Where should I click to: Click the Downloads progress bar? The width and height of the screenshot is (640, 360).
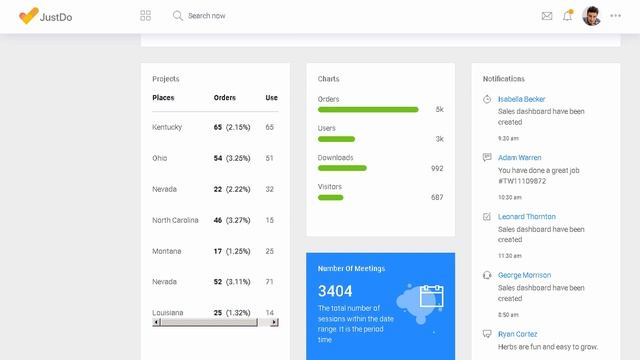(x=342, y=168)
